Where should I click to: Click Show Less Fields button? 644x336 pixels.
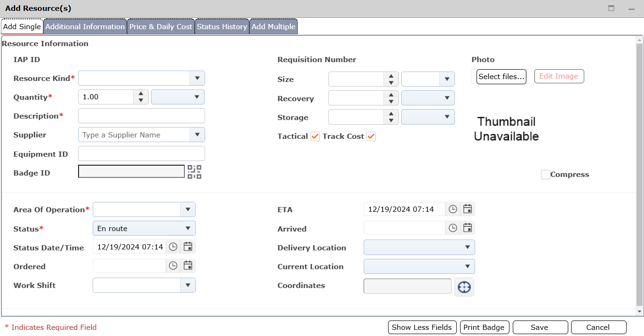pos(422,328)
